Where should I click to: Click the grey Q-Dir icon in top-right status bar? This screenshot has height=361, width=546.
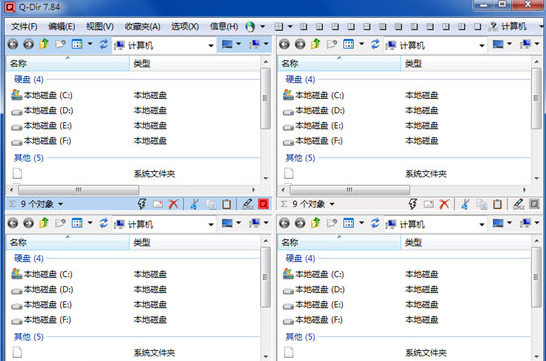[535, 204]
